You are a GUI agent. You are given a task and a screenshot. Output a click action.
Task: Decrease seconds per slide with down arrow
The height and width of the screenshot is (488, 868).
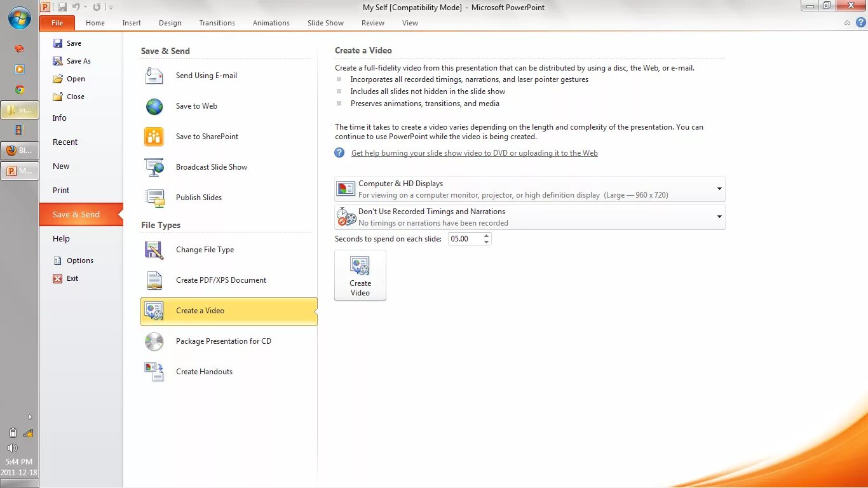(487, 242)
